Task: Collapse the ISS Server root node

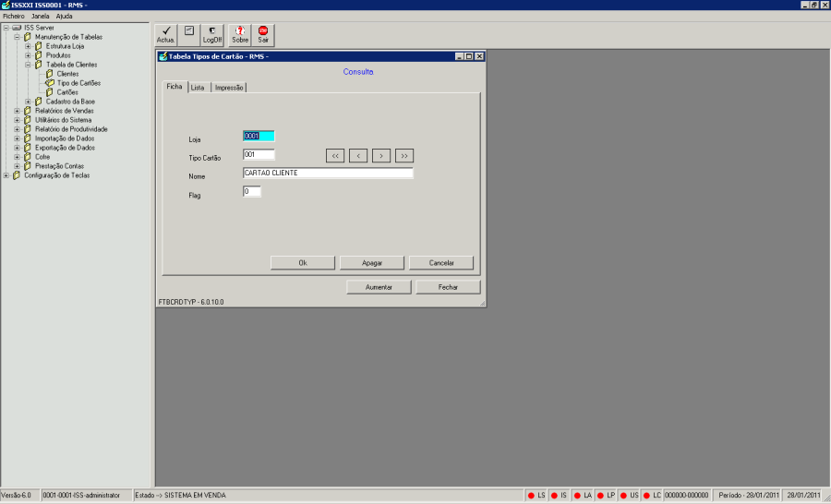Action: pos(6,28)
